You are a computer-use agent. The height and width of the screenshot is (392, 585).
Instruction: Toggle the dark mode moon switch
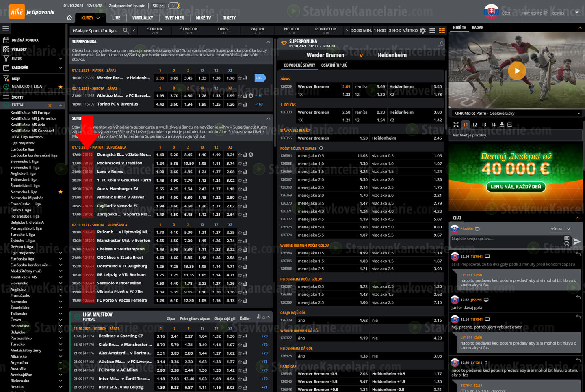tap(174, 6)
